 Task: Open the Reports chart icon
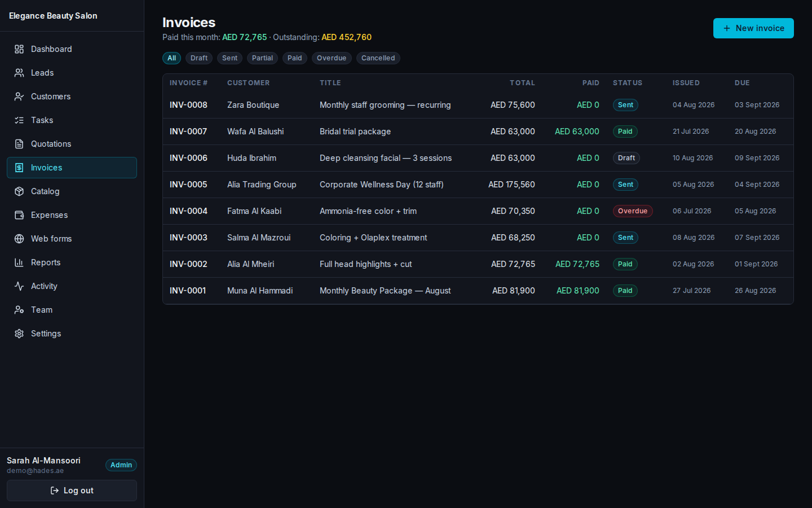(19, 262)
